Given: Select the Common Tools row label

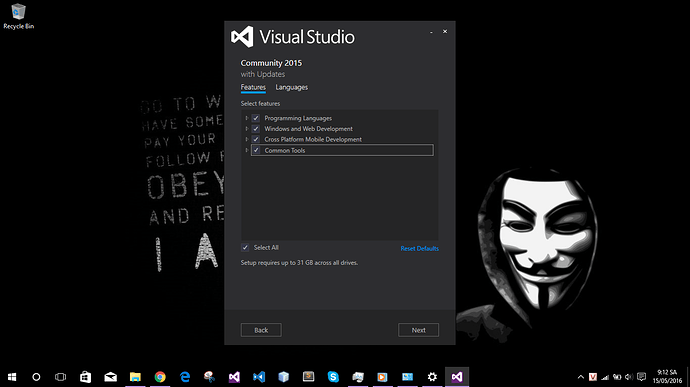Looking at the screenshot, I should (x=285, y=150).
